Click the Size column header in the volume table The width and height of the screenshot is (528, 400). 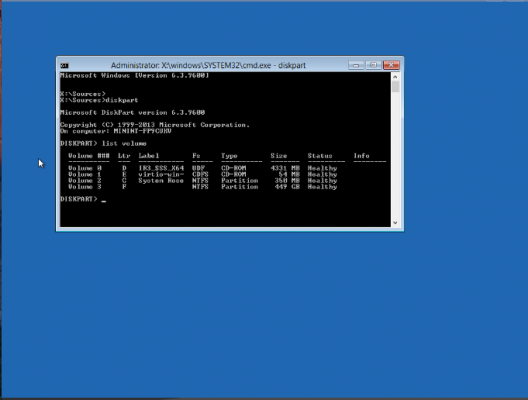[x=279, y=156]
